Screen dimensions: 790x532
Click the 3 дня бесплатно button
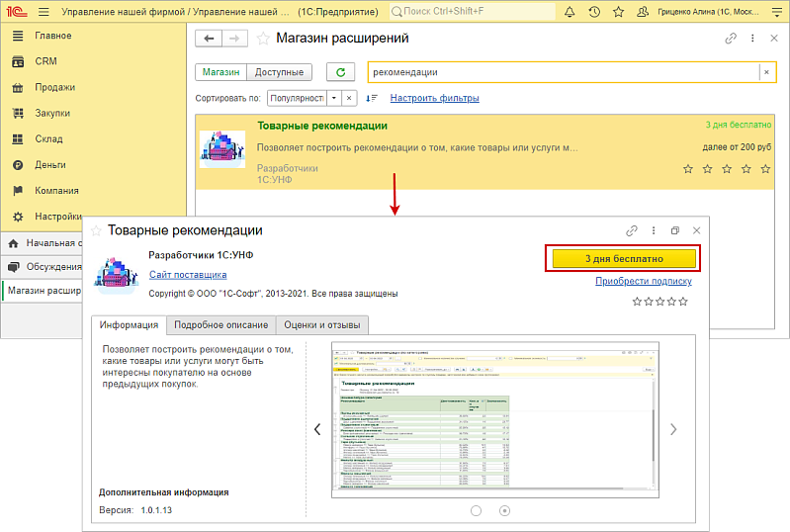tap(624, 258)
